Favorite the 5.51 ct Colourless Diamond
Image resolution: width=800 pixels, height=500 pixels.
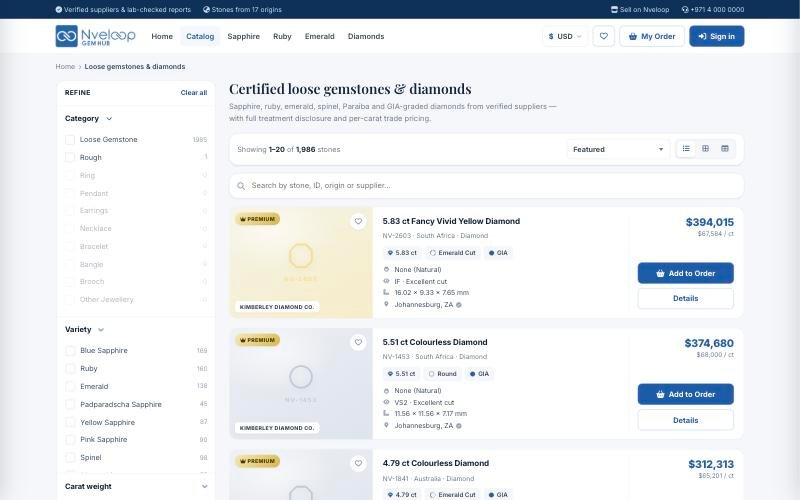point(358,342)
